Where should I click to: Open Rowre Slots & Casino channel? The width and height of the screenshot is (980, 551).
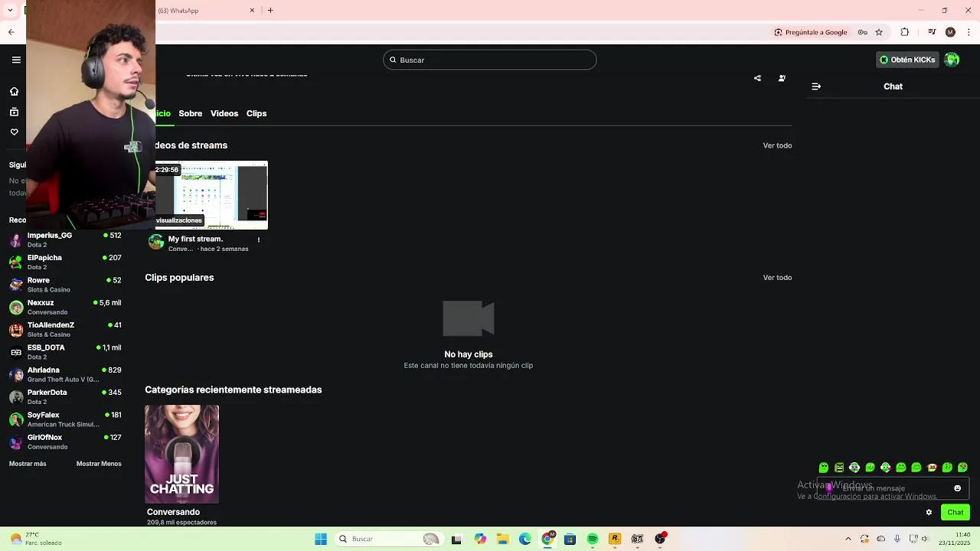pyautogui.click(x=65, y=285)
